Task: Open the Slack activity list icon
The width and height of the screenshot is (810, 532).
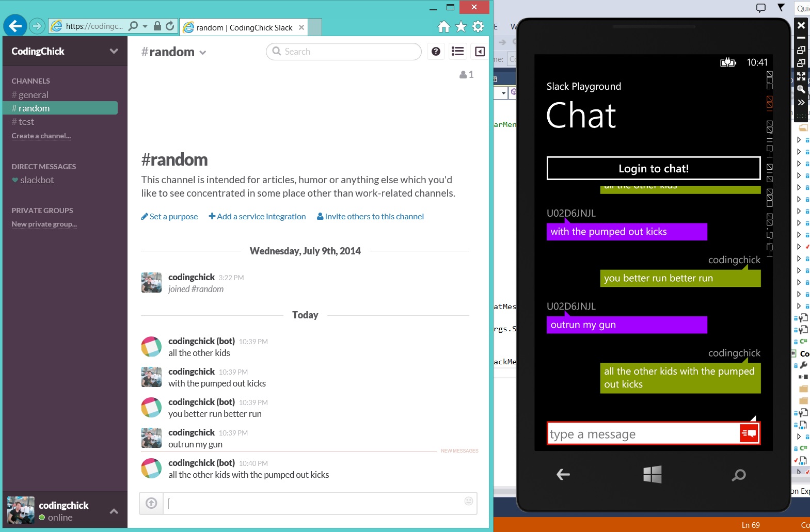Action: tap(457, 51)
